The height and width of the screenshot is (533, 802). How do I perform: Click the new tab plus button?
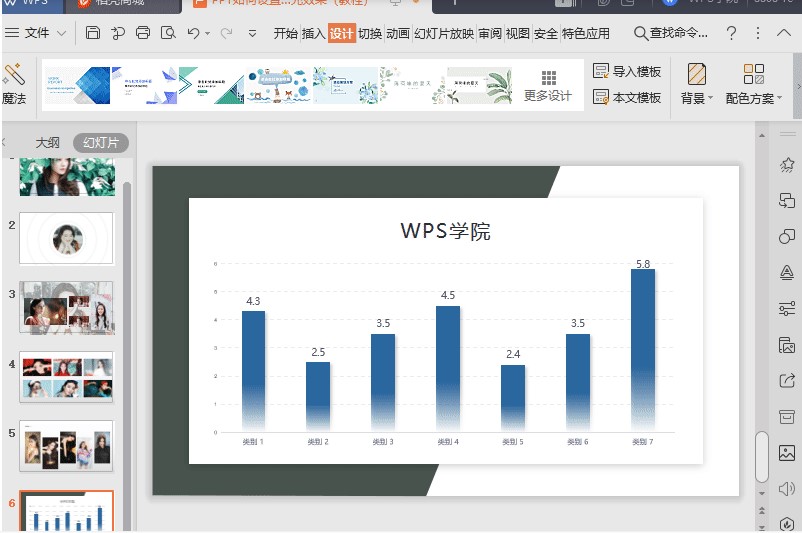[x=455, y=3]
